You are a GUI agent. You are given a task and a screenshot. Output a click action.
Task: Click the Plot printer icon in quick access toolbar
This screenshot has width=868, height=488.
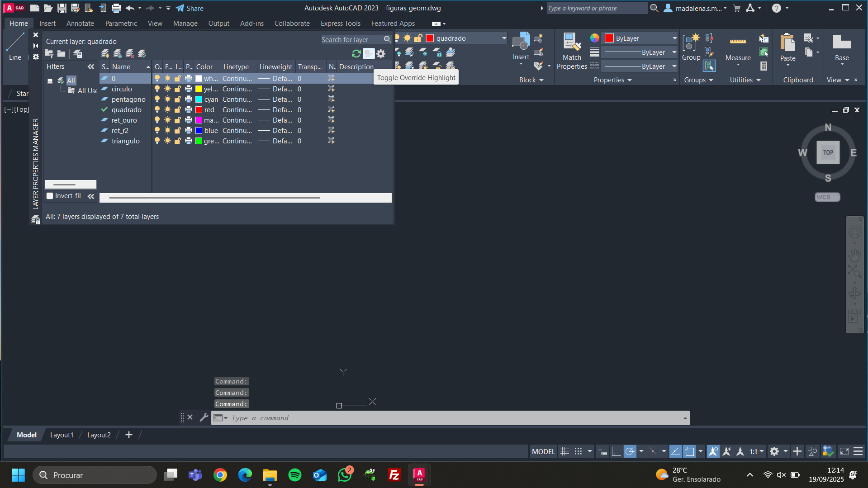(x=116, y=8)
